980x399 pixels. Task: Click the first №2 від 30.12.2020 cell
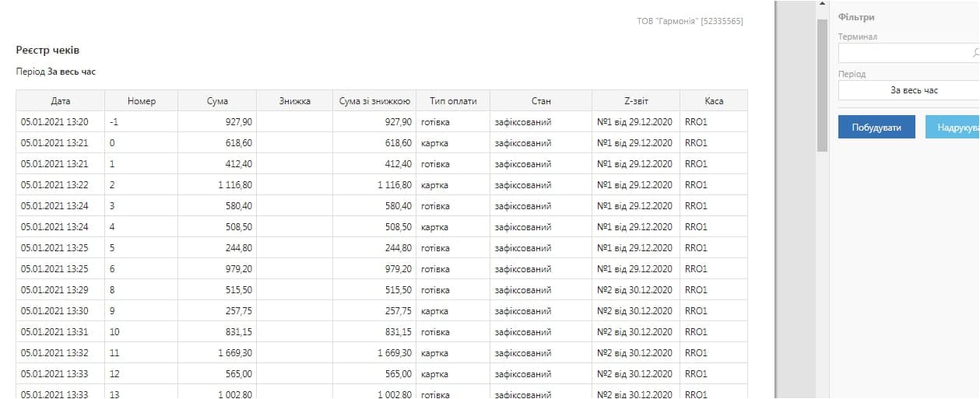click(634, 290)
